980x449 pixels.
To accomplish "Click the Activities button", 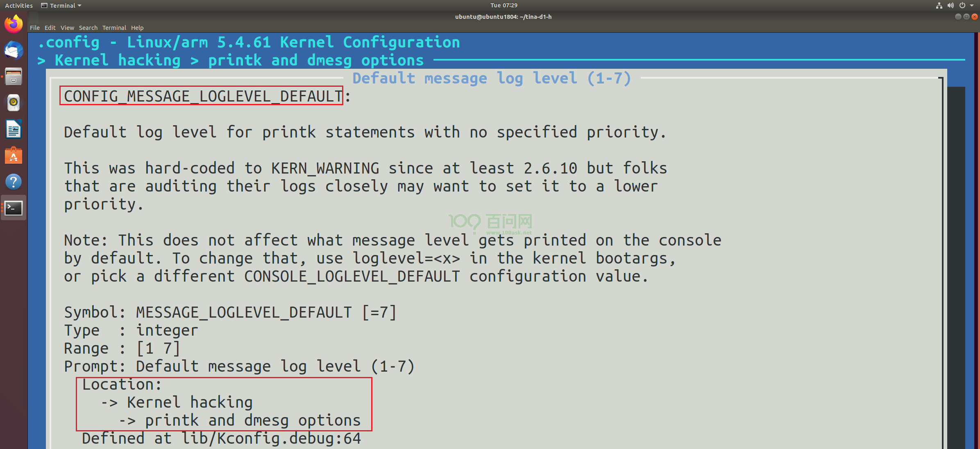I will (x=18, y=5).
